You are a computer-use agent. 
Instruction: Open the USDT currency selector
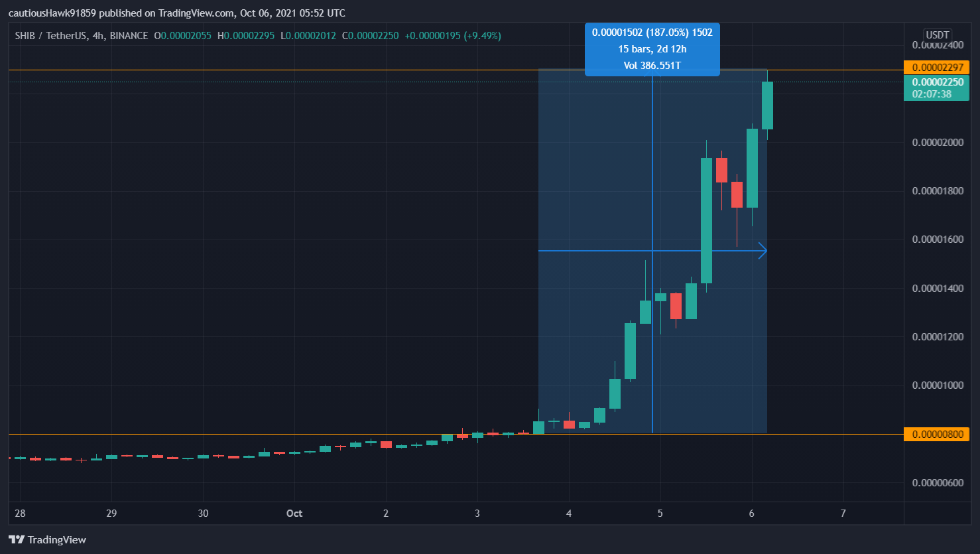click(937, 35)
